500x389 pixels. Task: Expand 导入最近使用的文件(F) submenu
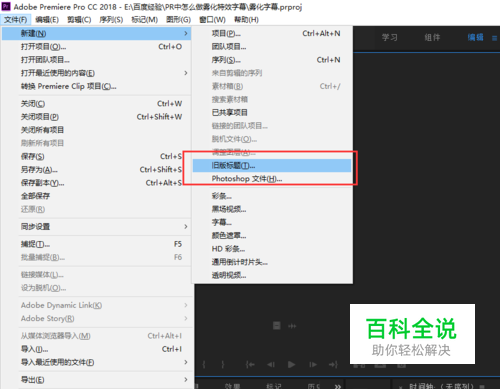tap(186, 362)
